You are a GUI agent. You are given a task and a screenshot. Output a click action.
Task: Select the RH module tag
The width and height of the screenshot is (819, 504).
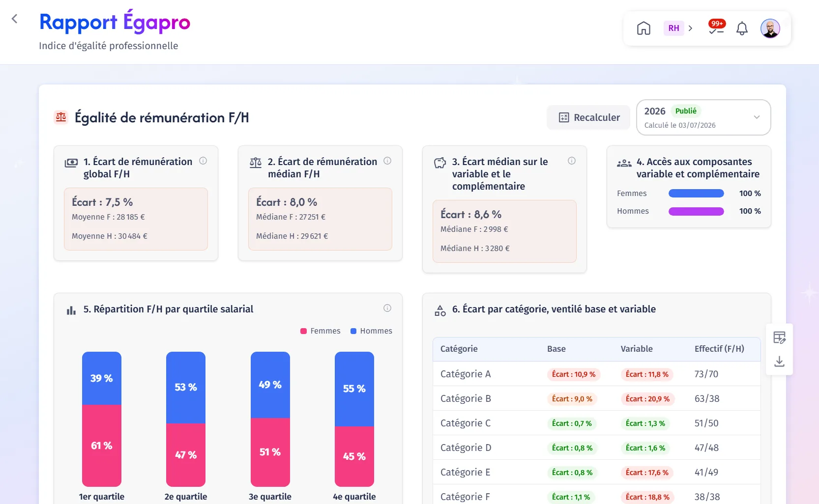[673, 28]
